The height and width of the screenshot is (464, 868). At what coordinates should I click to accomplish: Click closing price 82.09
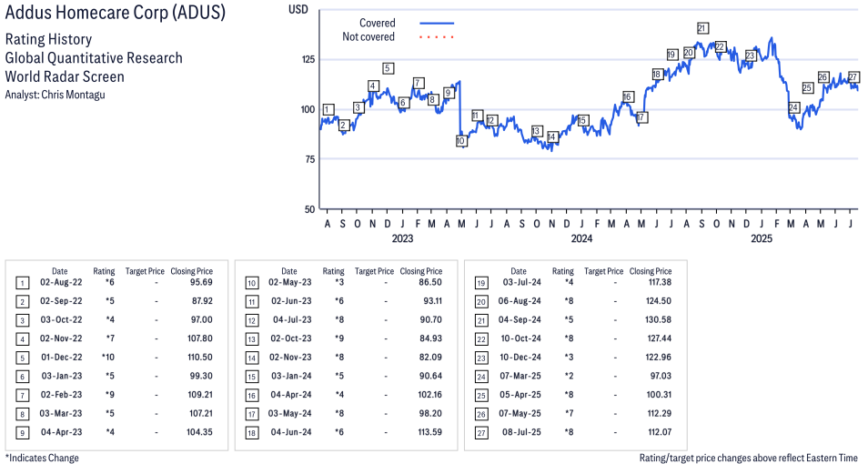coord(430,358)
